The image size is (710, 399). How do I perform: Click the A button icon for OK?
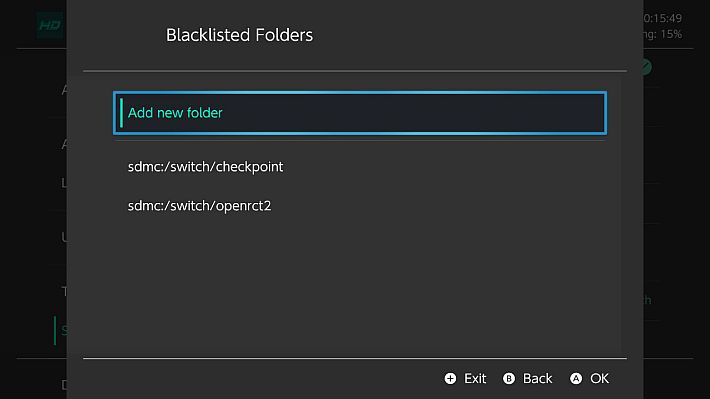[x=576, y=379]
